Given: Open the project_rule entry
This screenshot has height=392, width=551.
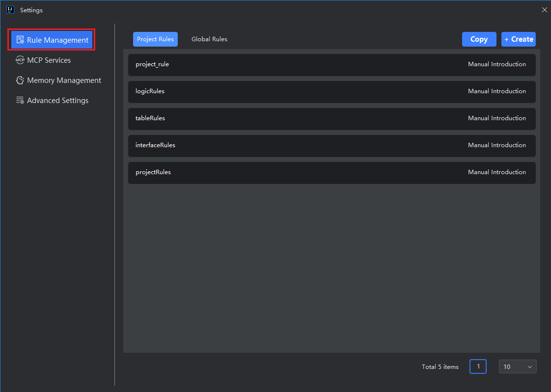Looking at the screenshot, I should [x=152, y=64].
